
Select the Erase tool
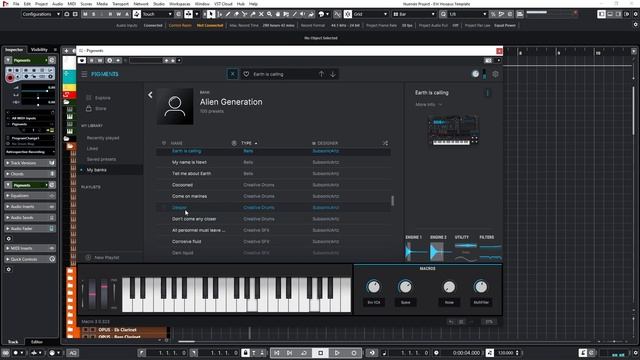click(236, 14)
